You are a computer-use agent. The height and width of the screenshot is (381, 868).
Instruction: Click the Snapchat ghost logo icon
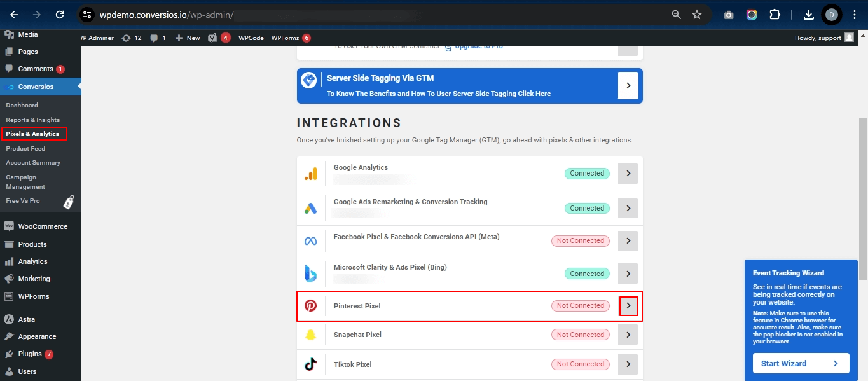coord(310,335)
